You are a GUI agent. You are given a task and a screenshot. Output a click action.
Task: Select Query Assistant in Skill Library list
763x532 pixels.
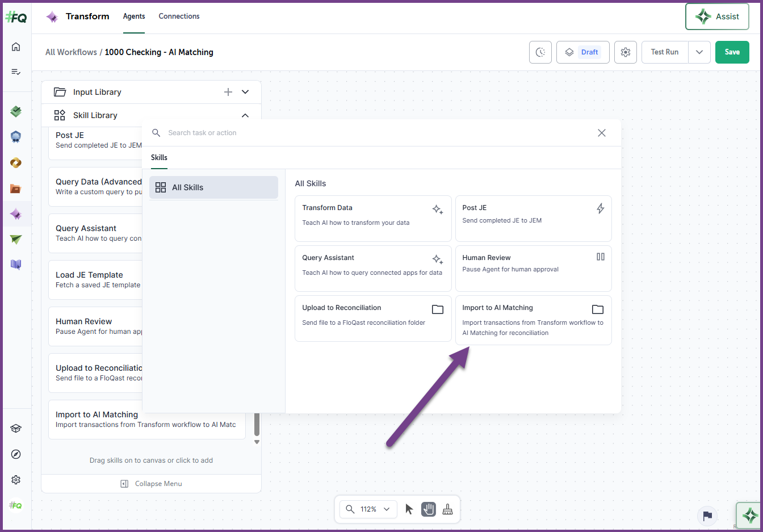point(95,233)
